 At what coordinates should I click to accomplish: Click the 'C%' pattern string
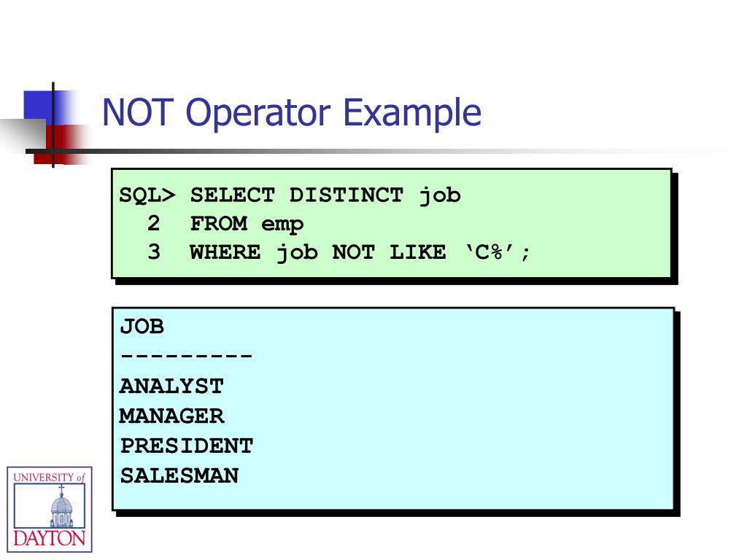pos(490,252)
